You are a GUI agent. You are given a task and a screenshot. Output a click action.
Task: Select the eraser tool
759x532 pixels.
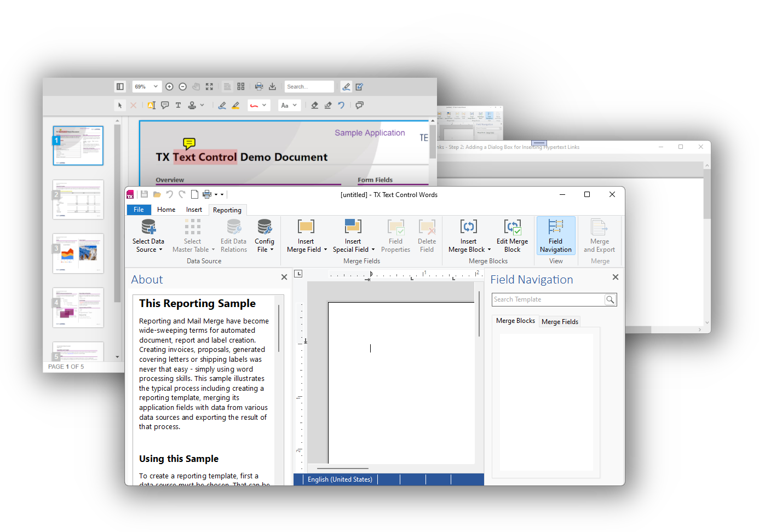coord(315,105)
